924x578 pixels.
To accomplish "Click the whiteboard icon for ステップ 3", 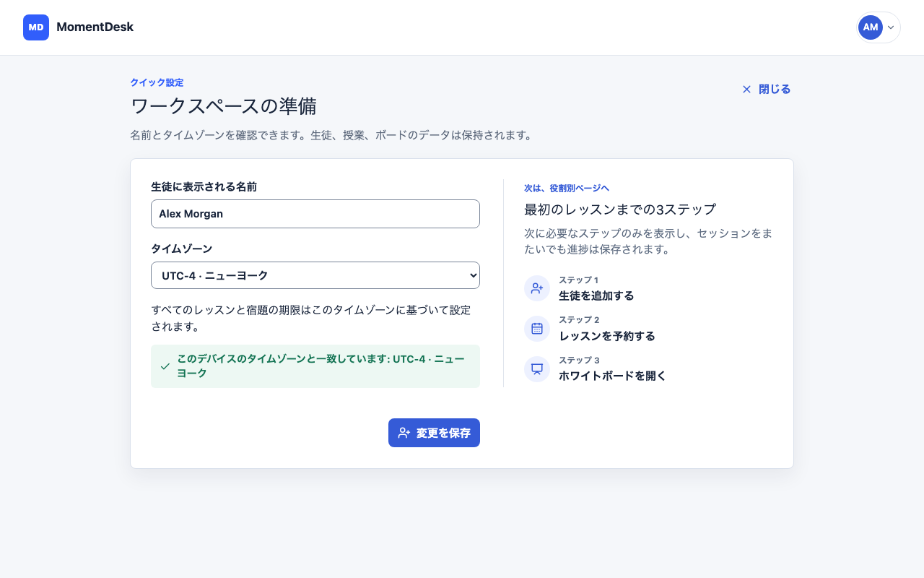I will (537, 369).
